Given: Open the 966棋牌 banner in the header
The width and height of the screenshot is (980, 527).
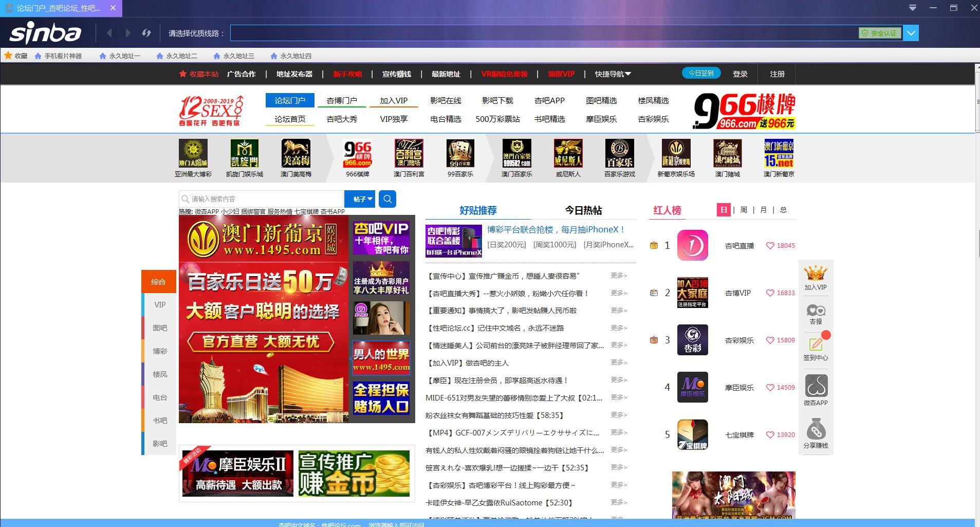Looking at the screenshot, I should pos(744,111).
